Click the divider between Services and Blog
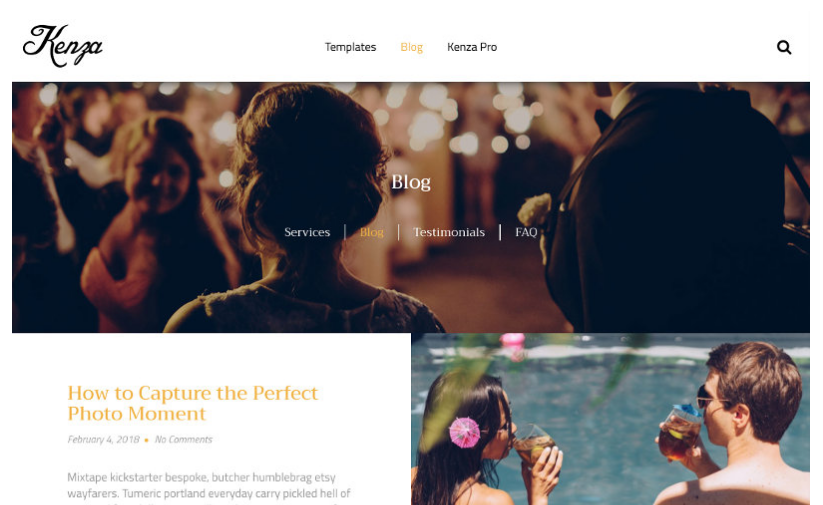 click(x=345, y=232)
